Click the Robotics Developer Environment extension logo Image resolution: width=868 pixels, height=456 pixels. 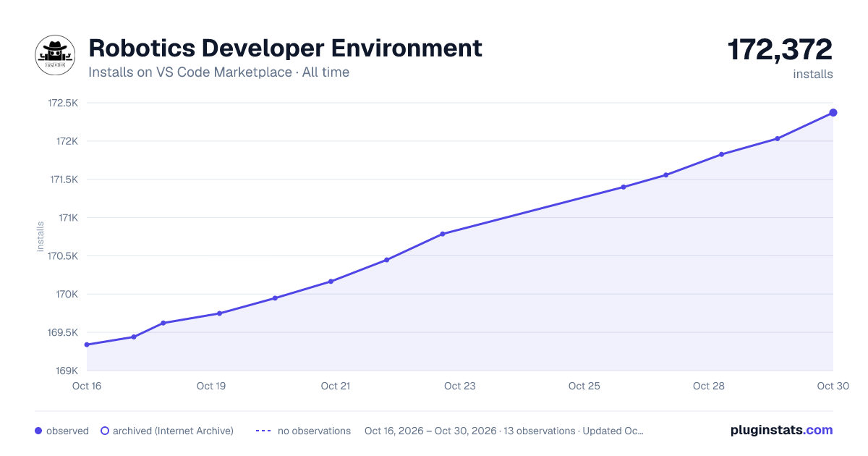coord(56,54)
